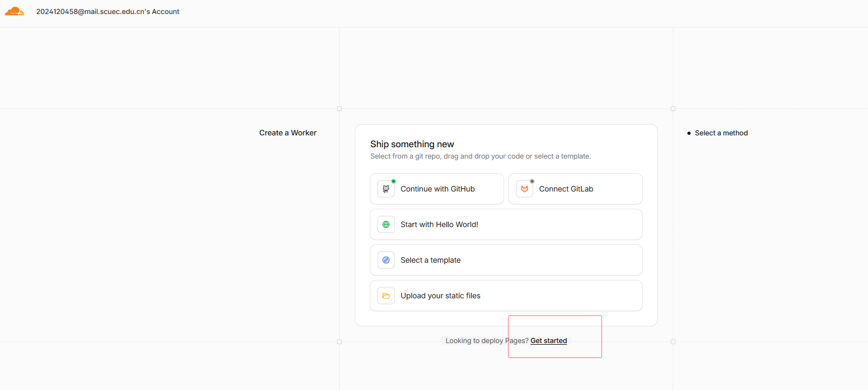Choose Continue with GitHub

pyautogui.click(x=437, y=189)
